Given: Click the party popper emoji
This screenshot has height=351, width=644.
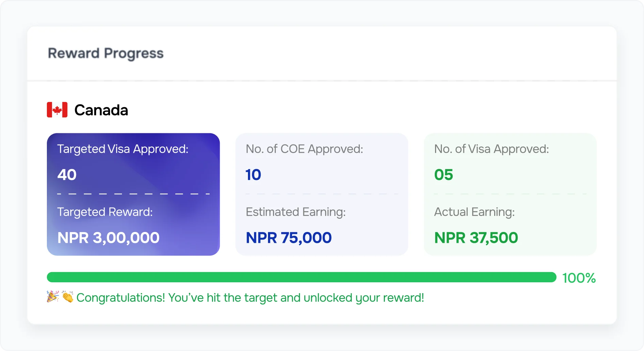Looking at the screenshot, I should [x=53, y=297].
